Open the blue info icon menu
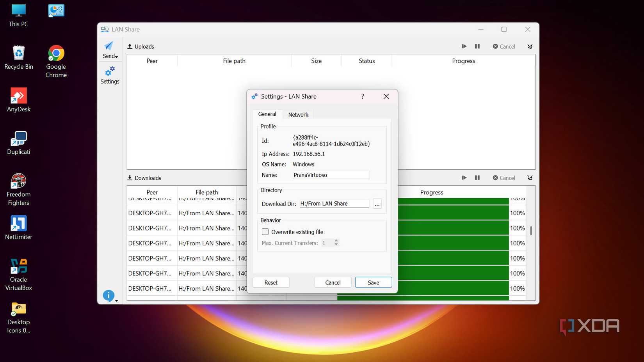644x362 pixels. coord(109,296)
